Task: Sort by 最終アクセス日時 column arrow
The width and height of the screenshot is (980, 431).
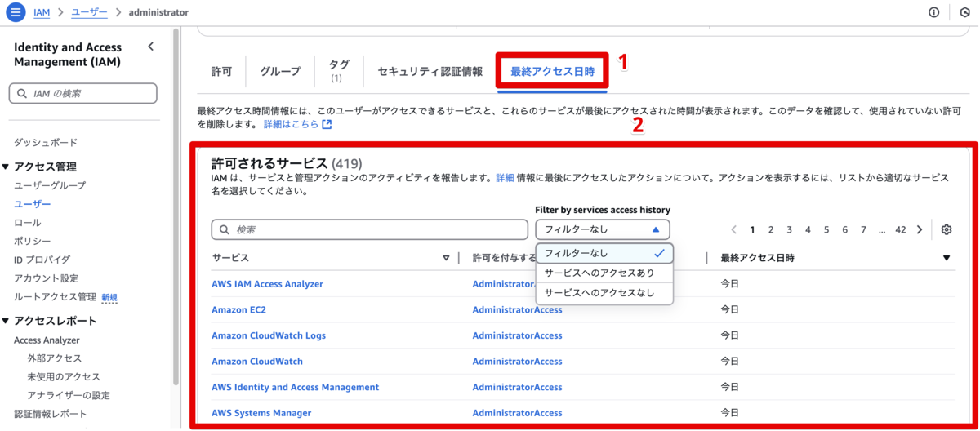Action: [x=947, y=258]
